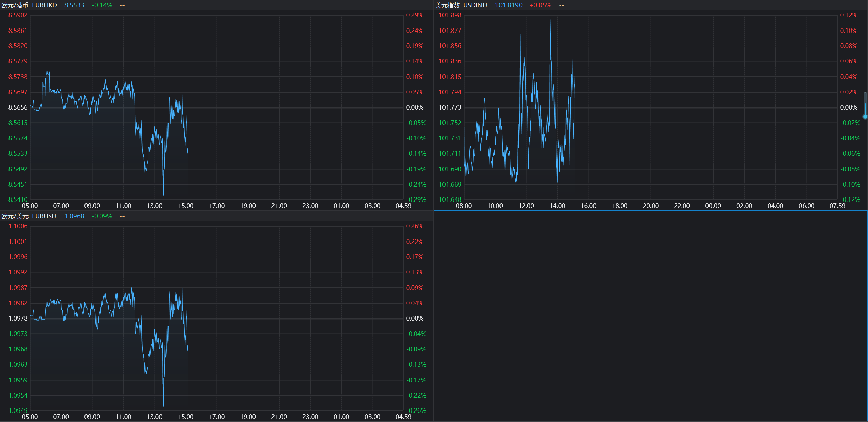Click the 1.1006 top price label in EURUSD
Screen dimensions: 868x422
tap(18, 226)
